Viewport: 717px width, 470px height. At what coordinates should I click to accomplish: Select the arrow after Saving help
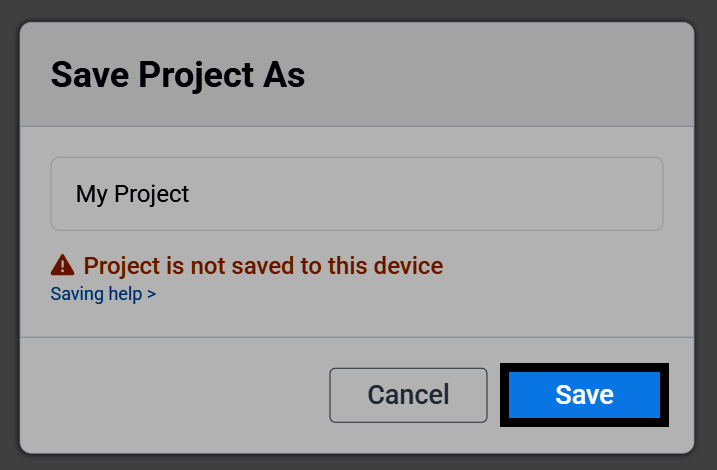coord(151,294)
